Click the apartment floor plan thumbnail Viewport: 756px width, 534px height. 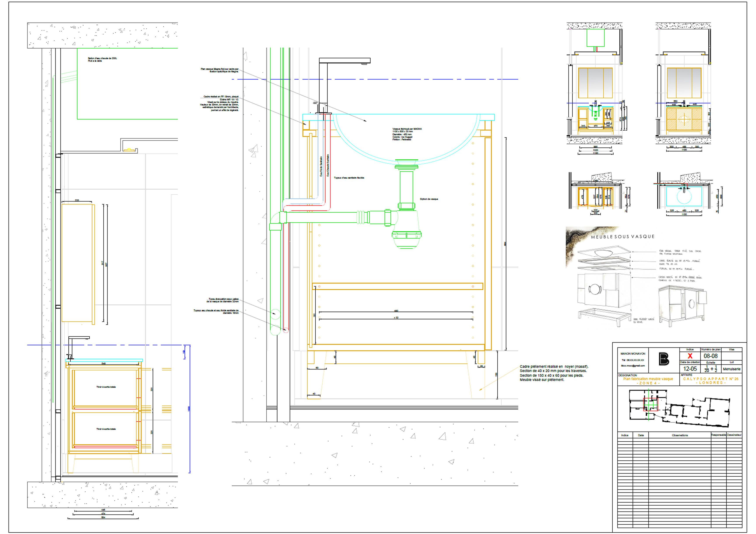[x=680, y=408]
